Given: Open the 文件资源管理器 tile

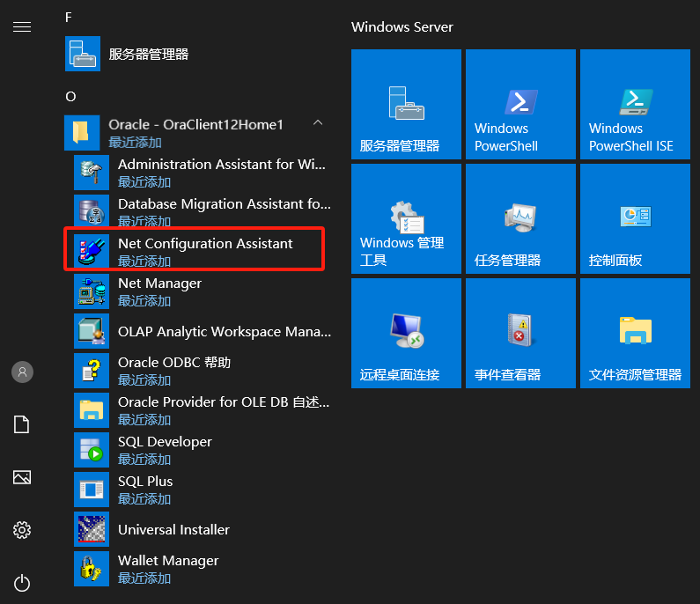Looking at the screenshot, I should 635,333.
